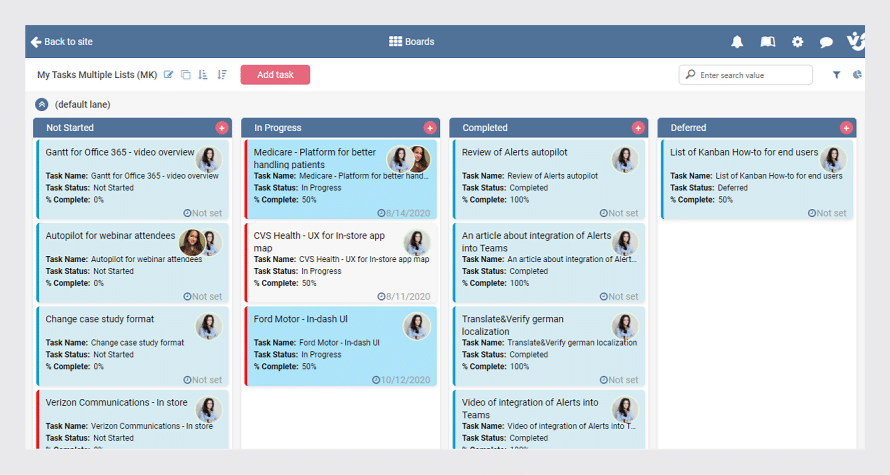Click Not set date on Review of Alerts autopilot card
This screenshot has width=890, height=475.
pos(619,213)
